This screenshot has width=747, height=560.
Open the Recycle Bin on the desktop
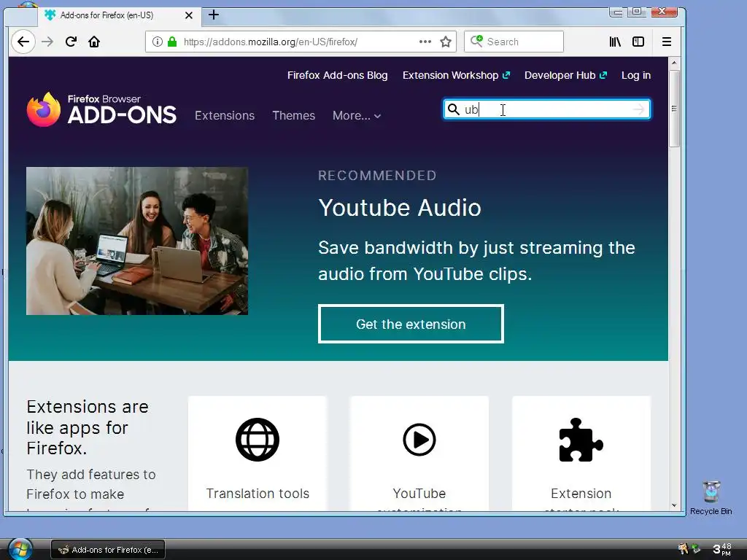click(x=711, y=497)
